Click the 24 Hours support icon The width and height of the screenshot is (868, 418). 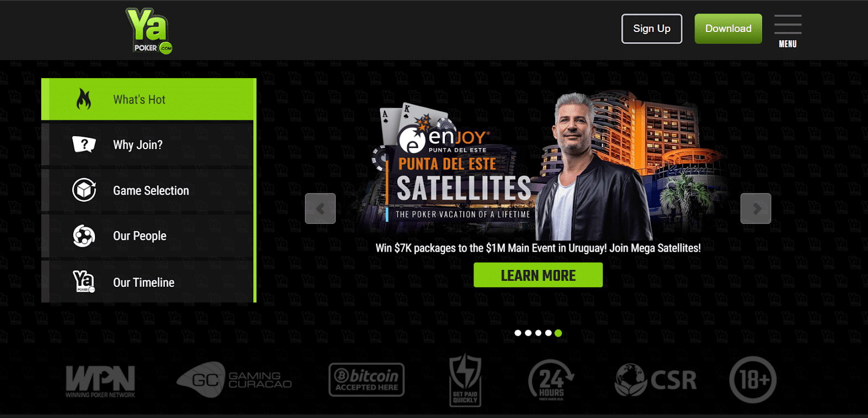click(x=551, y=380)
